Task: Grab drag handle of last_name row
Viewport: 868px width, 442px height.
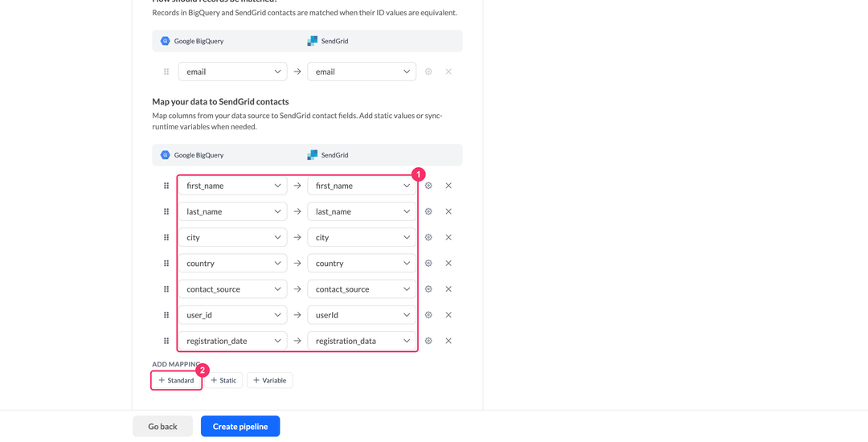Action: (166, 211)
